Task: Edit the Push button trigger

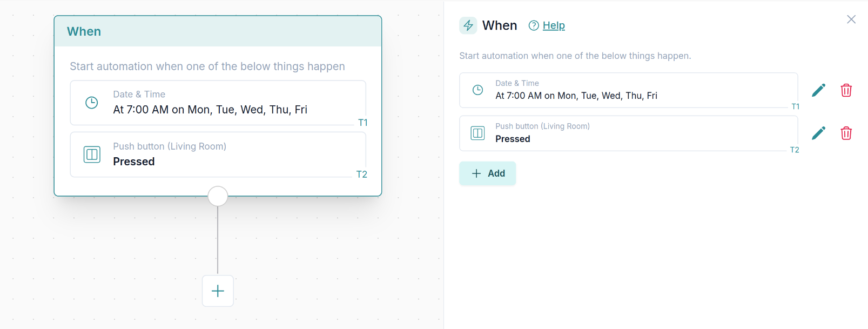Action: pyautogui.click(x=818, y=133)
